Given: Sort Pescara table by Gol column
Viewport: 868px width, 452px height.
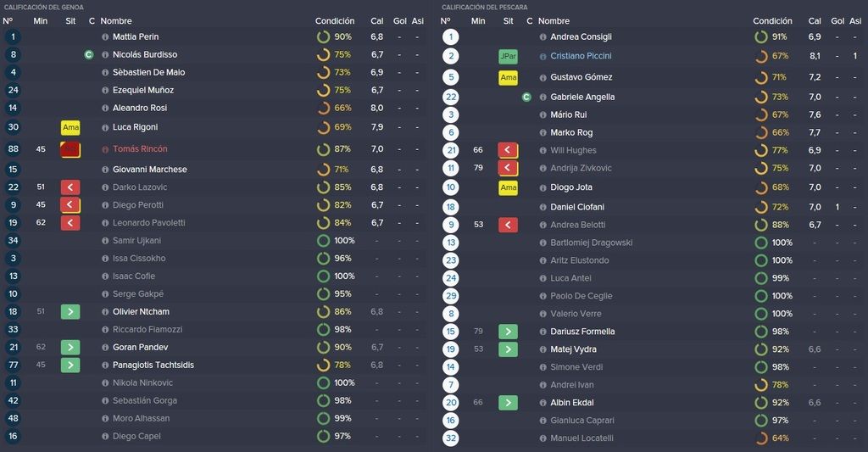Looking at the screenshot, I should [x=837, y=21].
